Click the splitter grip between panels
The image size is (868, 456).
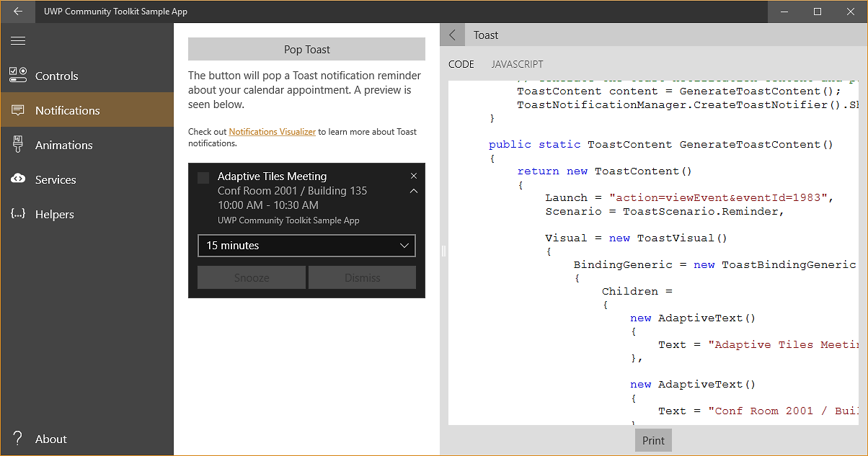[443, 250]
